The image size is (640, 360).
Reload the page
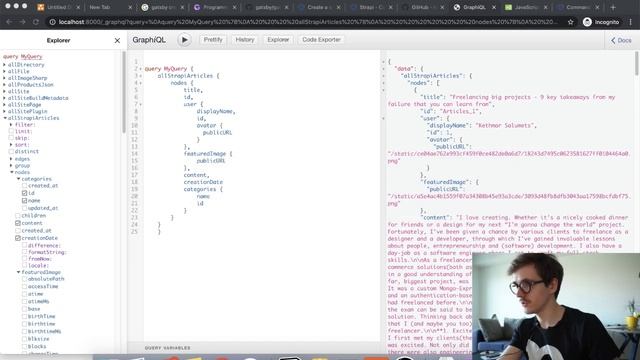(x=36, y=22)
